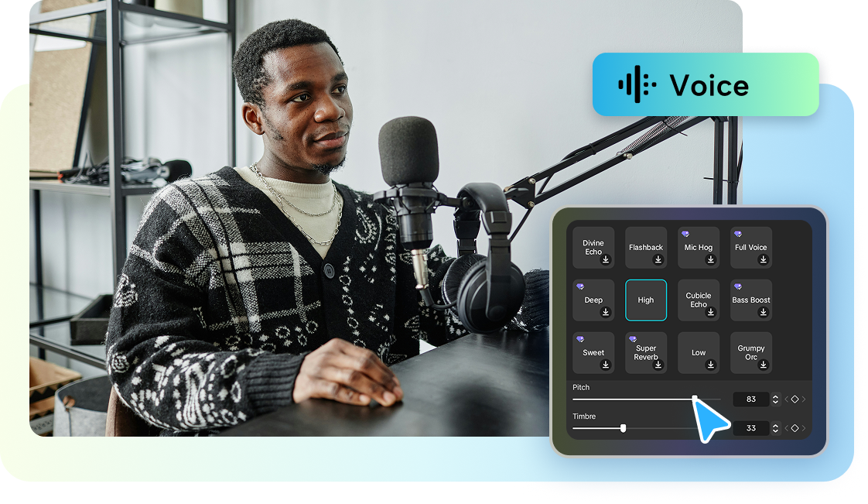Click the Pitch value input field showing 83
This screenshot has width=868, height=504.
coord(751,399)
